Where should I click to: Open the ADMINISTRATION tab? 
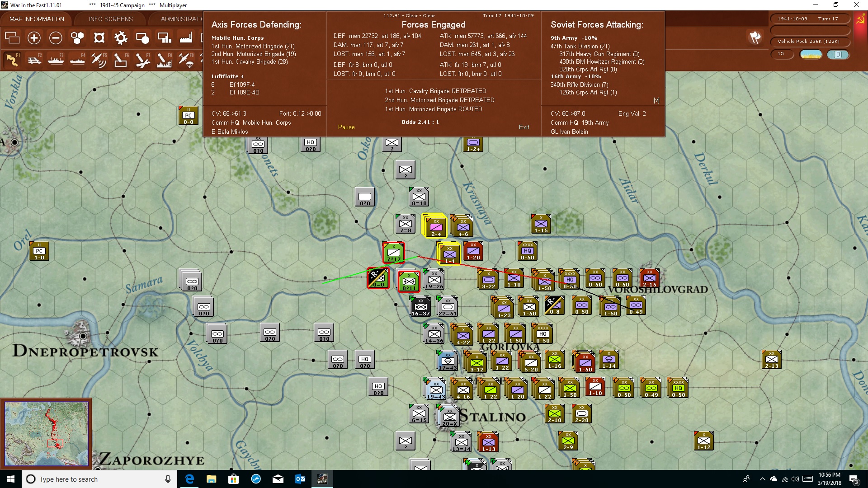(181, 19)
